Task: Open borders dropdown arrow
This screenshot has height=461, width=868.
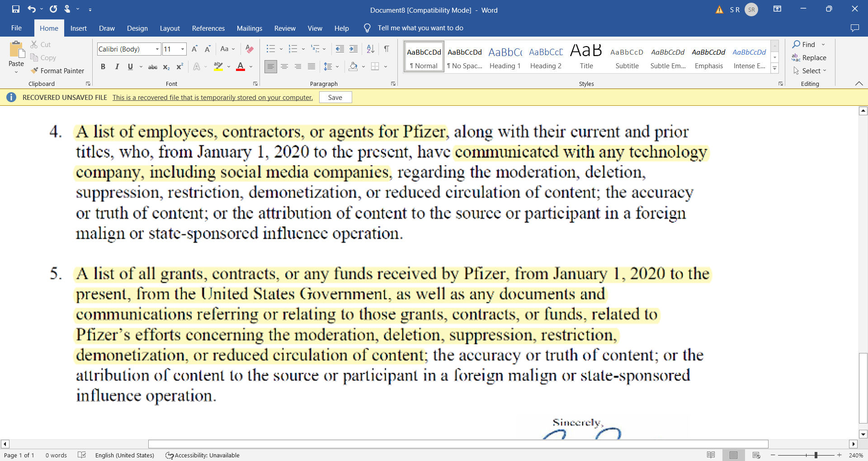Action: point(386,67)
